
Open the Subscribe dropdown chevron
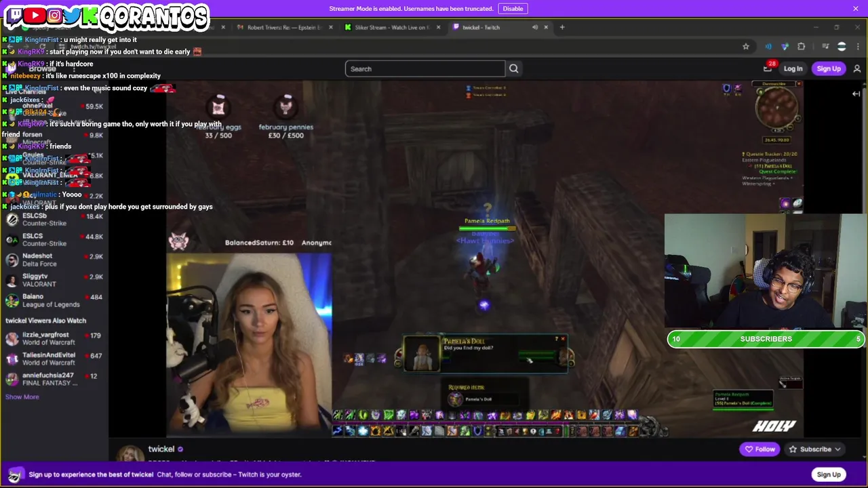(838, 449)
